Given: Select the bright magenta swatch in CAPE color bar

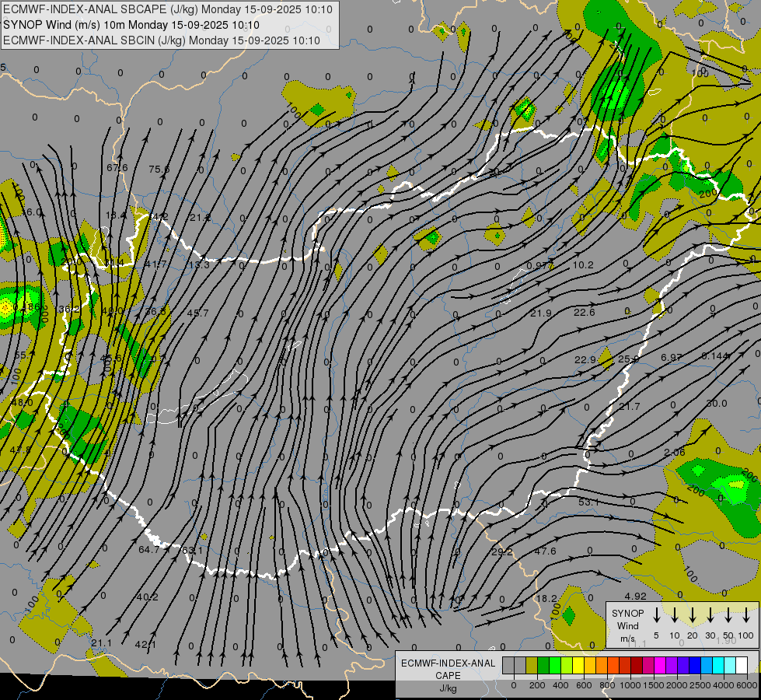Looking at the screenshot, I should coord(660,666).
